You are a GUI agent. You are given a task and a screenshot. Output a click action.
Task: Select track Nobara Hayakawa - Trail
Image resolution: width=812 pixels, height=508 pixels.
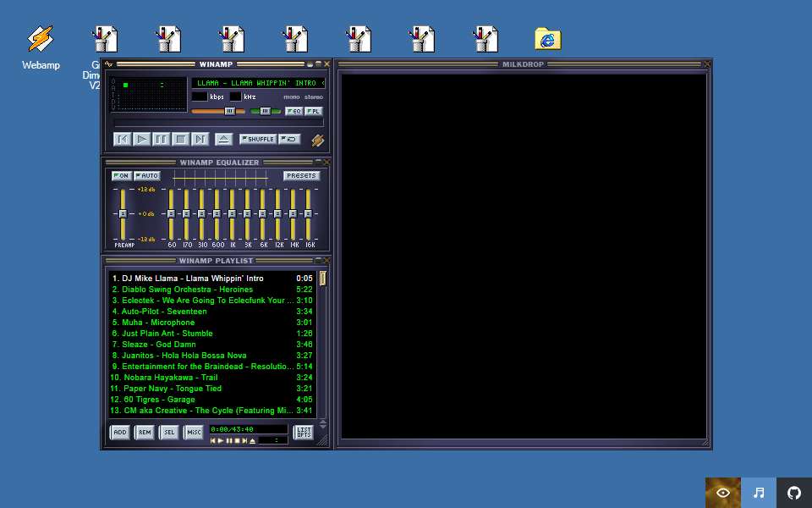pyautogui.click(x=212, y=378)
